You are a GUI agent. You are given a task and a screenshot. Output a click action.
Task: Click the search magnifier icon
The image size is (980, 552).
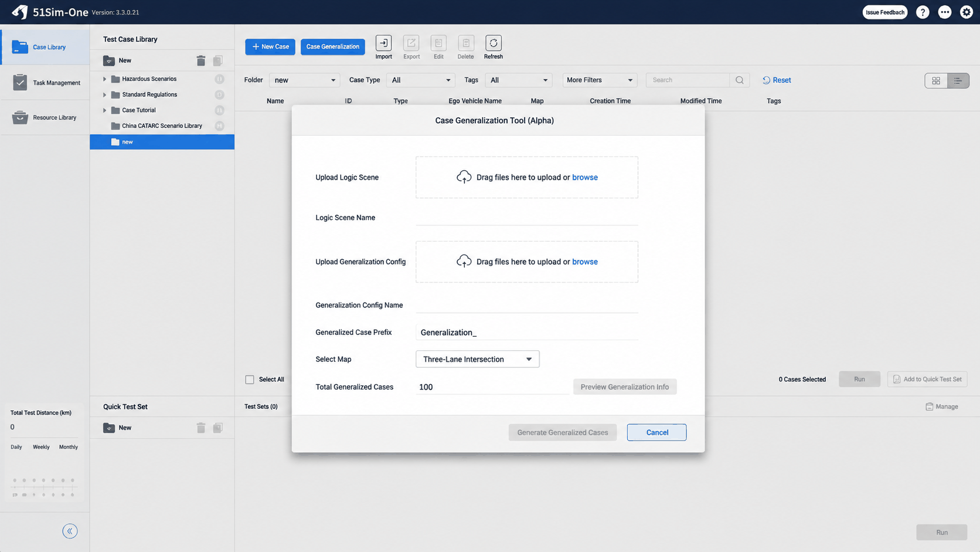[x=740, y=80]
